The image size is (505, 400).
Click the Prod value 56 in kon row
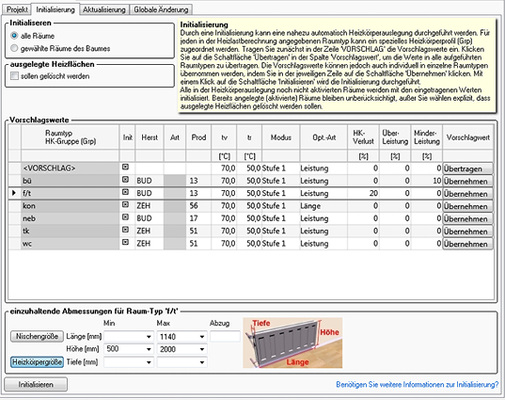198,206
